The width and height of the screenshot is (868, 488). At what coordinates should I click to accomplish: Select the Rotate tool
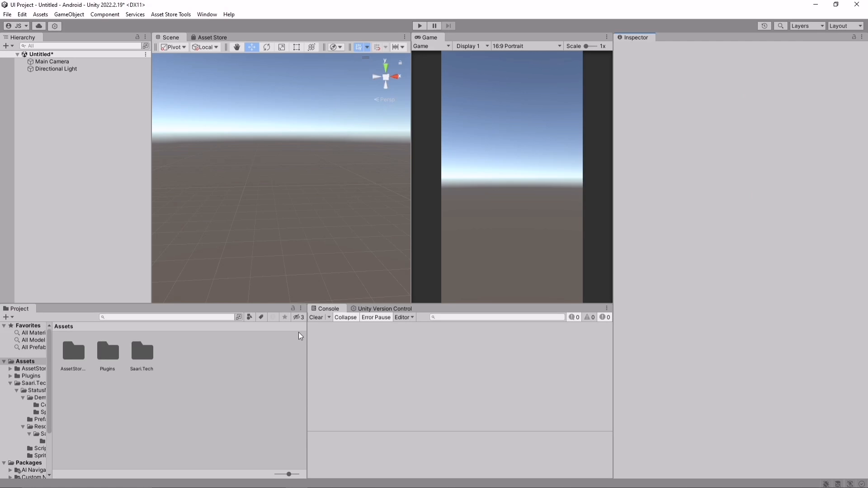(x=267, y=47)
